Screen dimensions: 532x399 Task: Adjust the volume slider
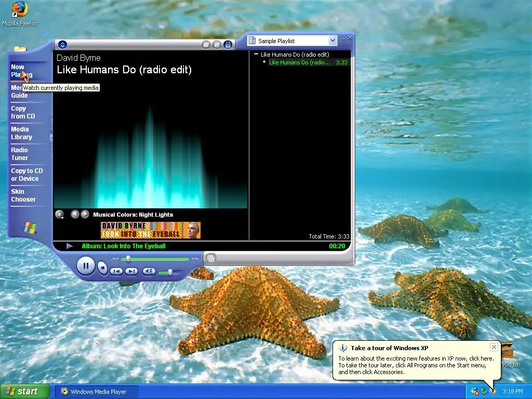tap(170, 272)
